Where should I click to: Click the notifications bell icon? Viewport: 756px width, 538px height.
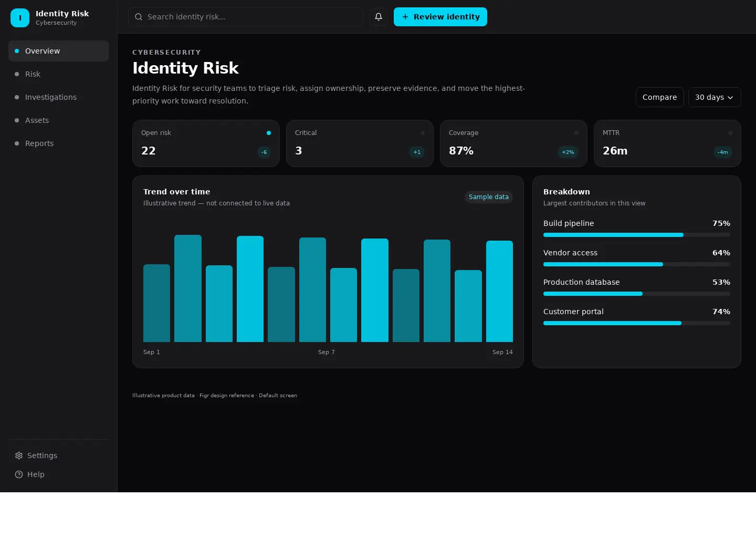tap(379, 17)
